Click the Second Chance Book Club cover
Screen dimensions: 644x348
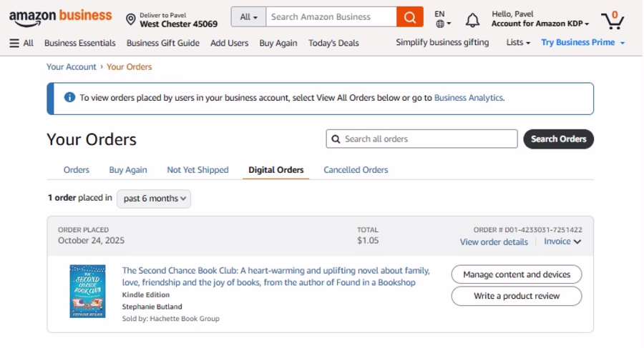(x=87, y=291)
